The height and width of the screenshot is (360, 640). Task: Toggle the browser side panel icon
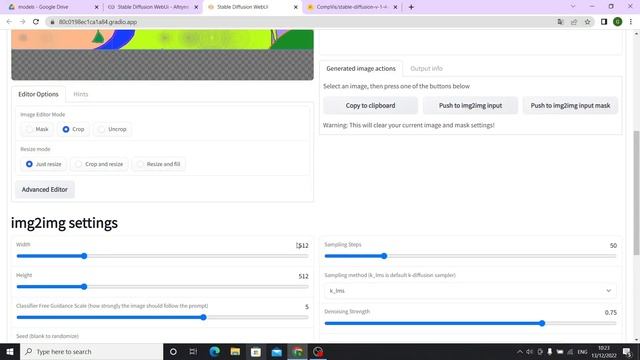pyautogui.click(x=604, y=22)
